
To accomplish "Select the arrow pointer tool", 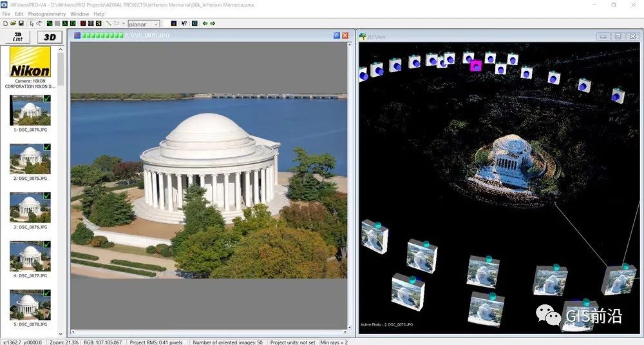I will click(x=32, y=24).
